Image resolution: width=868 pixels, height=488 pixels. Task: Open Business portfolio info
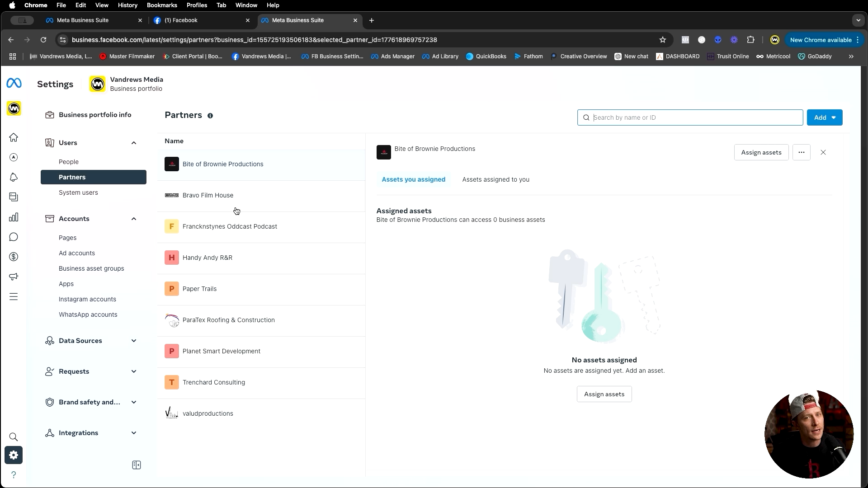(94, 115)
